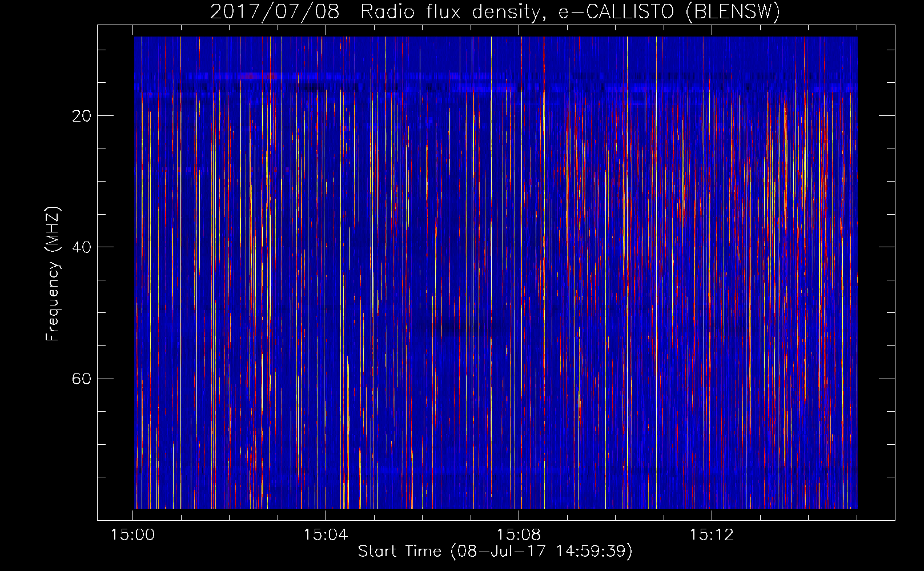Click the plot title '2017/07/08 Radio flux density, e-CALLISTO (BLENSW)'
Image resolution: width=924 pixels, height=571 pixels.
point(495,11)
